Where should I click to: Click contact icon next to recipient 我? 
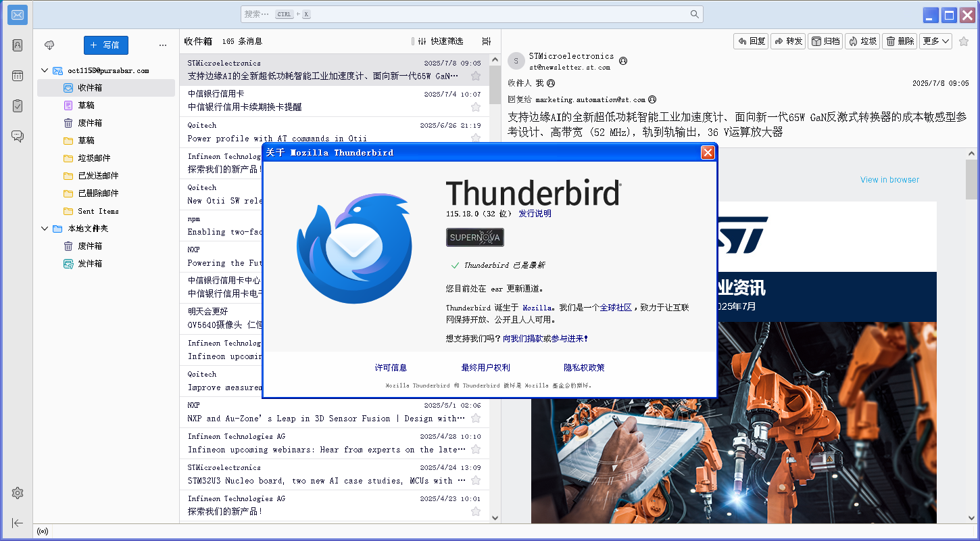[551, 83]
